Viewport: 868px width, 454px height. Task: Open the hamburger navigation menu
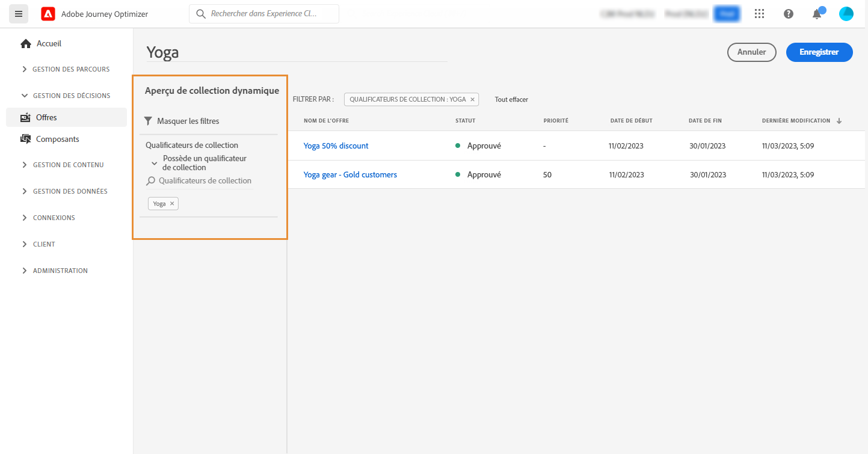click(x=19, y=14)
